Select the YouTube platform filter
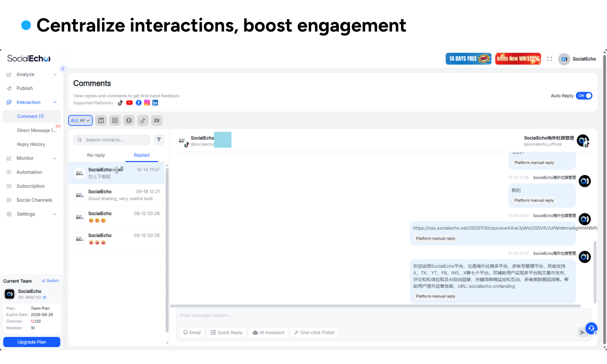Image resolution: width=607 pixels, height=364 pixels. tap(157, 120)
